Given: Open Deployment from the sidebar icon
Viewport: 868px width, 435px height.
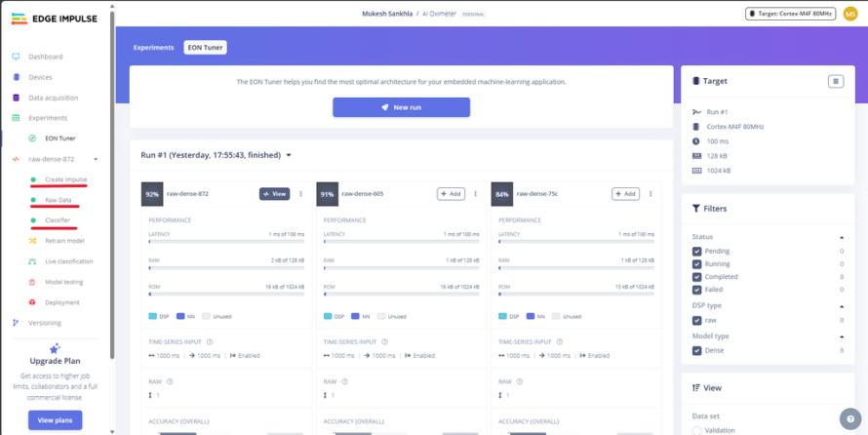Looking at the screenshot, I should [x=32, y=302].
